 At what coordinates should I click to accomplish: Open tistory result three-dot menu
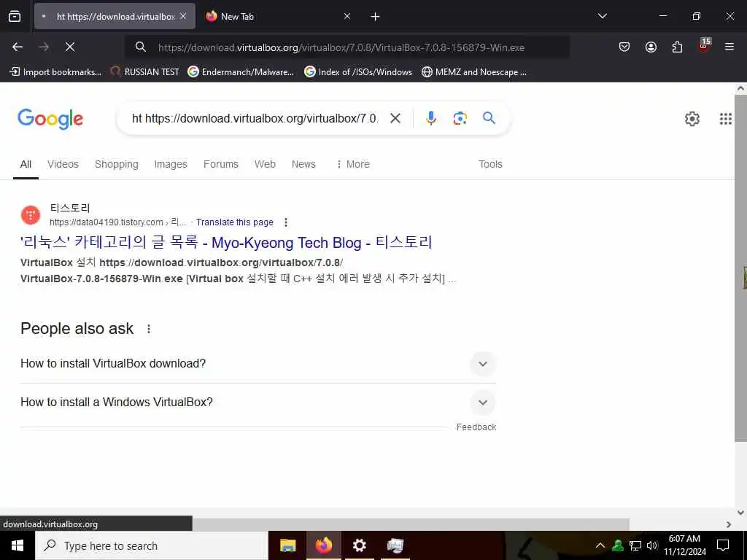[286, 222]
